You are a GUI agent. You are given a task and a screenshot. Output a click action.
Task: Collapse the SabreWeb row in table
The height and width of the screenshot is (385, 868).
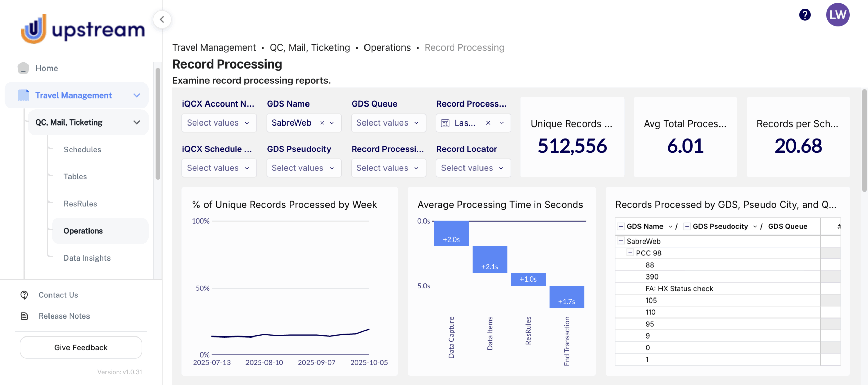pyautogui.click(x=620, y=241)
